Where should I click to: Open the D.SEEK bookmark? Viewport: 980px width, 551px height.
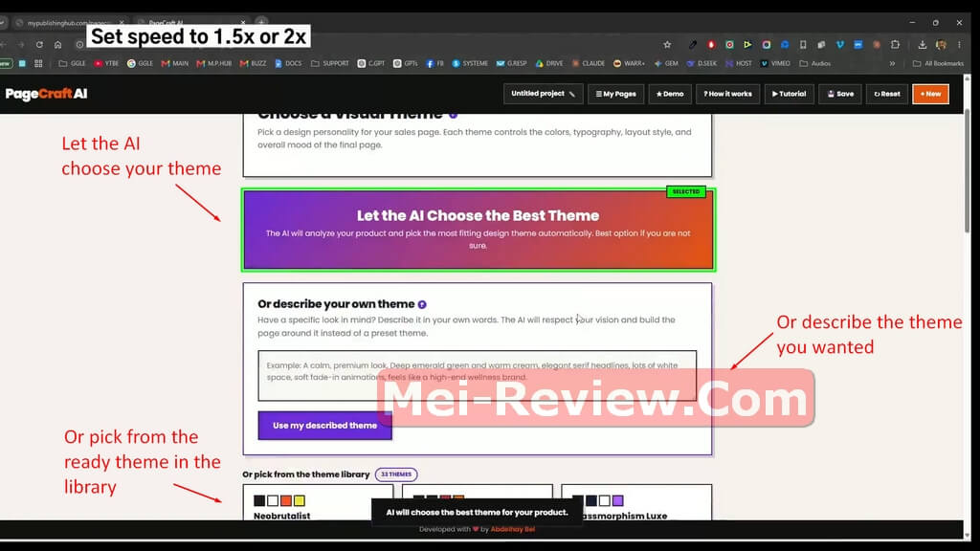pyautogui.click(x=702, y=63)
